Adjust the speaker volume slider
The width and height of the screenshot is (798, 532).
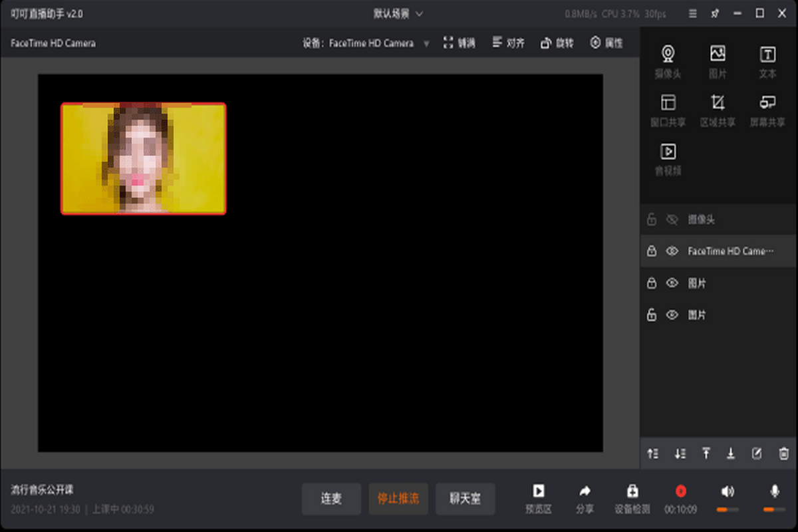pyautogui.click(x=728, y=509)
